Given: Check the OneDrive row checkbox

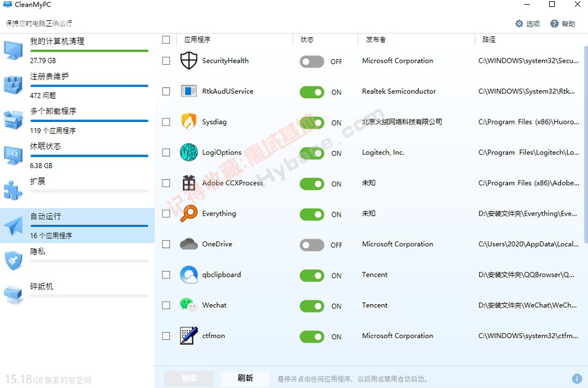Looking at the screenshot, I should (166, 245).
